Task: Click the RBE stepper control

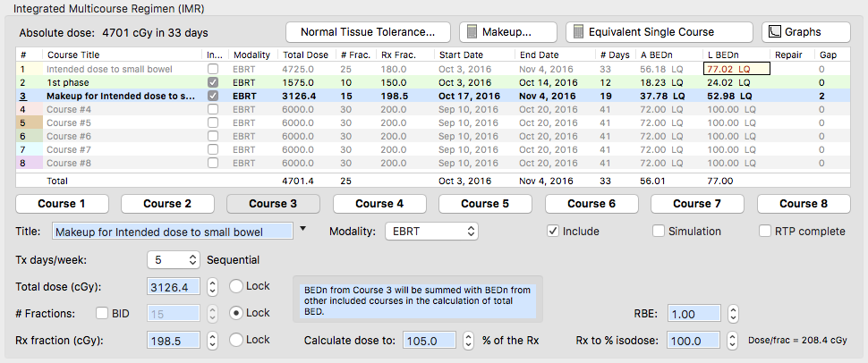Action: coord(733,314)
